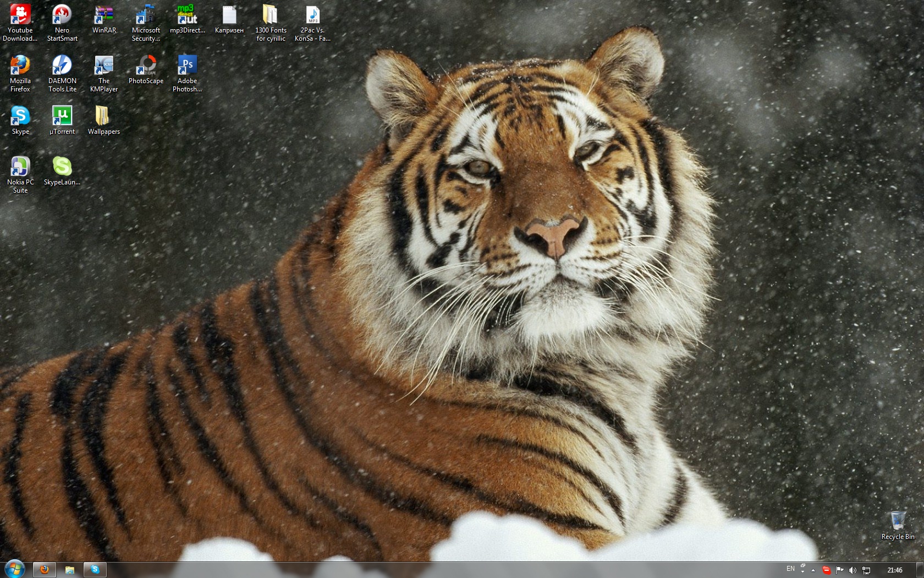Open language bar options arrow
This screenshot has width=924, height=578.
pos(803,572)
